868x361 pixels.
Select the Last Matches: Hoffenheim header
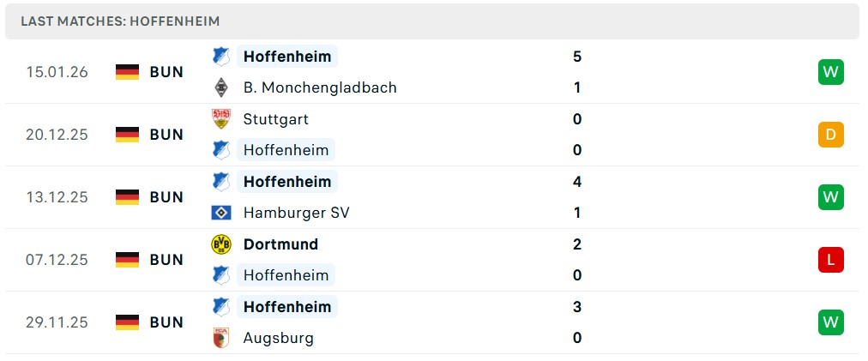pos(120,21)
